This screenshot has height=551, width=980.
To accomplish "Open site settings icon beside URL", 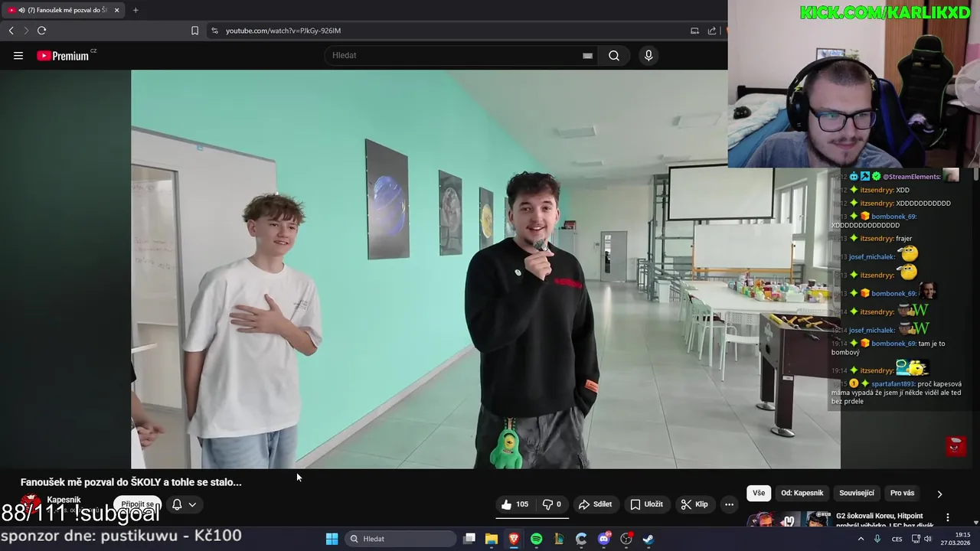I will [x=214, y=31].
